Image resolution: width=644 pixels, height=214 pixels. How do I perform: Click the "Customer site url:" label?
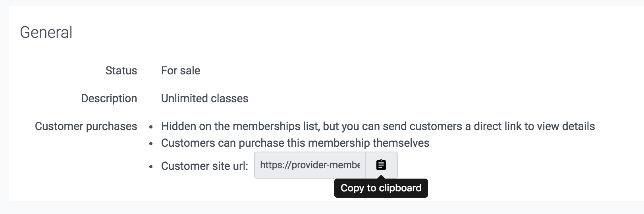[x=204, y=166]
